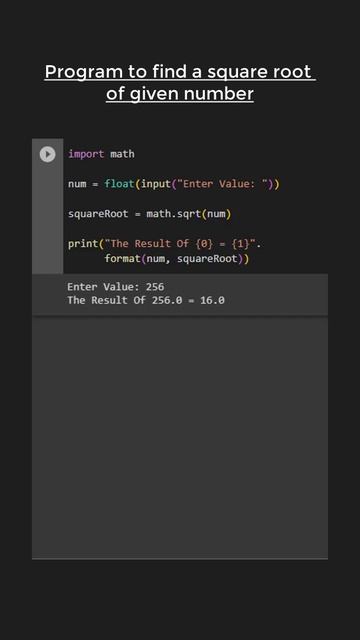Select the 'float' function call text

(x=119, y=184)
